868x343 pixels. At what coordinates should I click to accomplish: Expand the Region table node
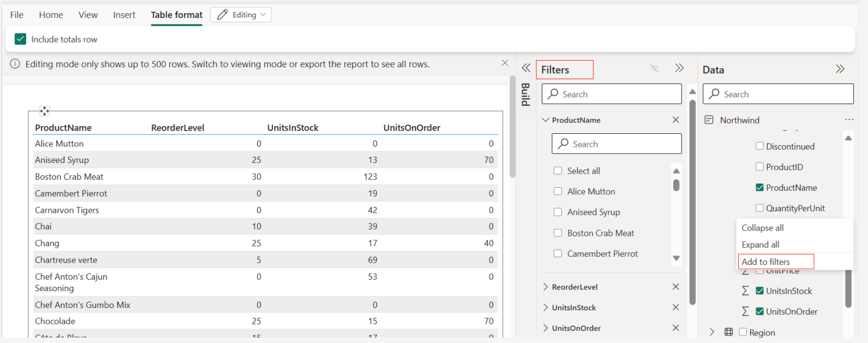(x=712, y=332)
